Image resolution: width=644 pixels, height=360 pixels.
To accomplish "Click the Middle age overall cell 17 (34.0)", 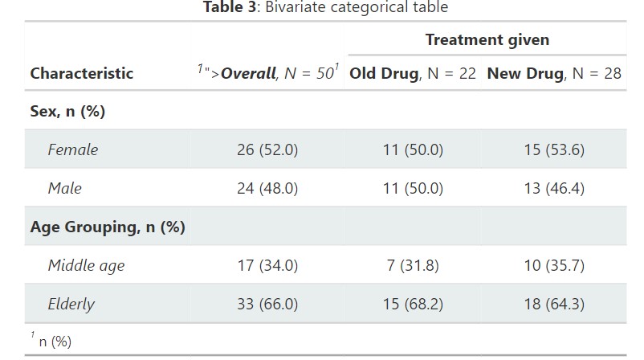I will click(267, 266).
